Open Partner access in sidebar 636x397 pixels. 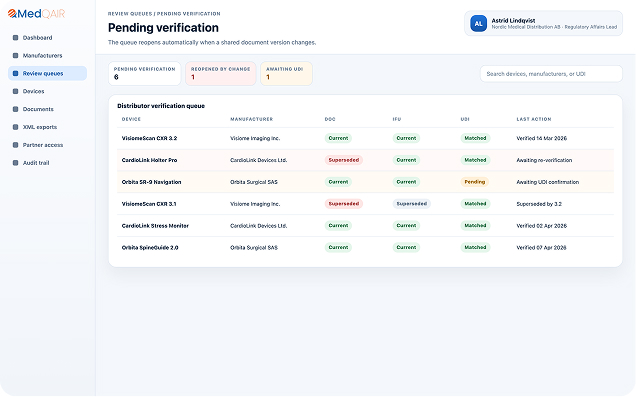point(47,145)
